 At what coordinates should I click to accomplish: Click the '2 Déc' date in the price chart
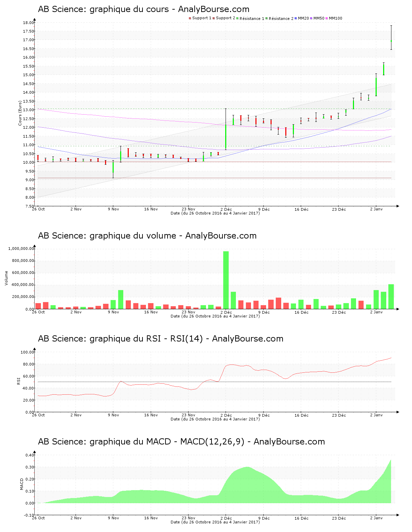click(226, 209)
